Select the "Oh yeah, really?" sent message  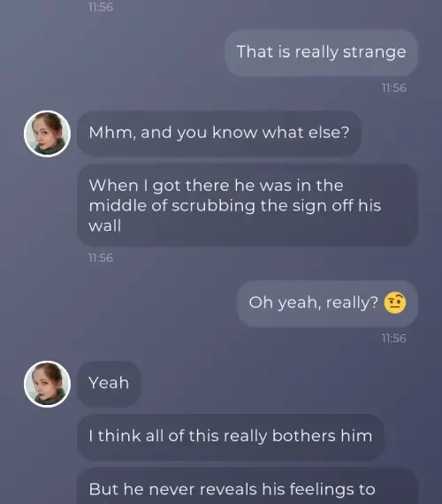[328, 303]
